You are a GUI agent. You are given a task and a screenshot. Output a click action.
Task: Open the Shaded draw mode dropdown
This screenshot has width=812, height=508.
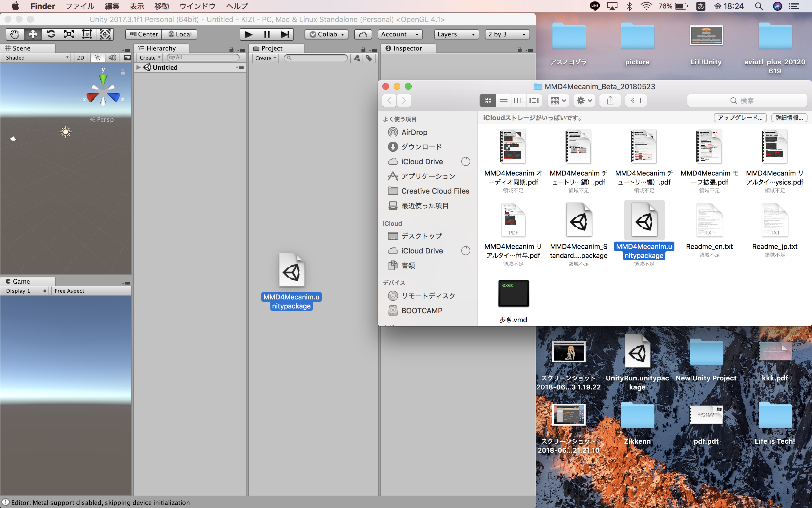click(x=37, y=58)
